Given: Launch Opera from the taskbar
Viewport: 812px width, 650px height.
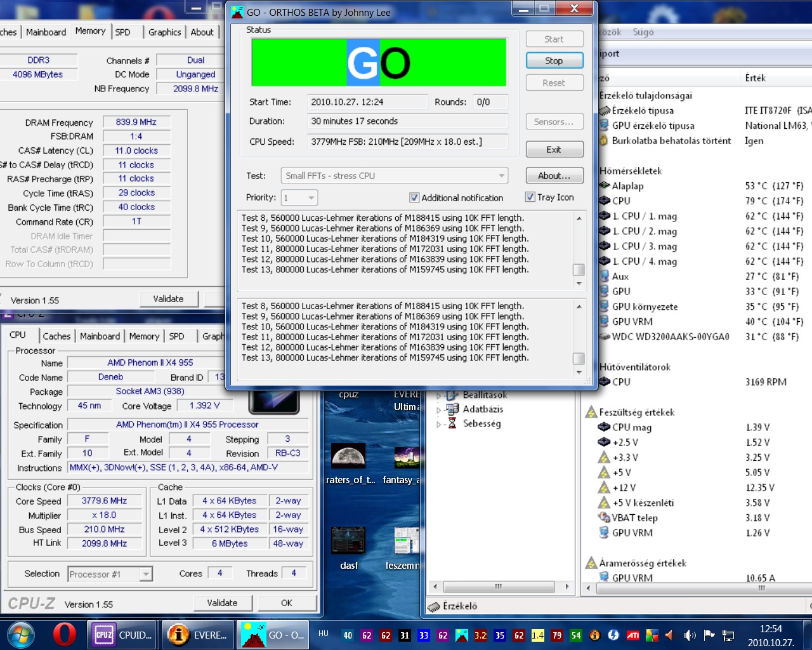Looking at the screenshot, I should pyautogui.click(x=64, y=634).
